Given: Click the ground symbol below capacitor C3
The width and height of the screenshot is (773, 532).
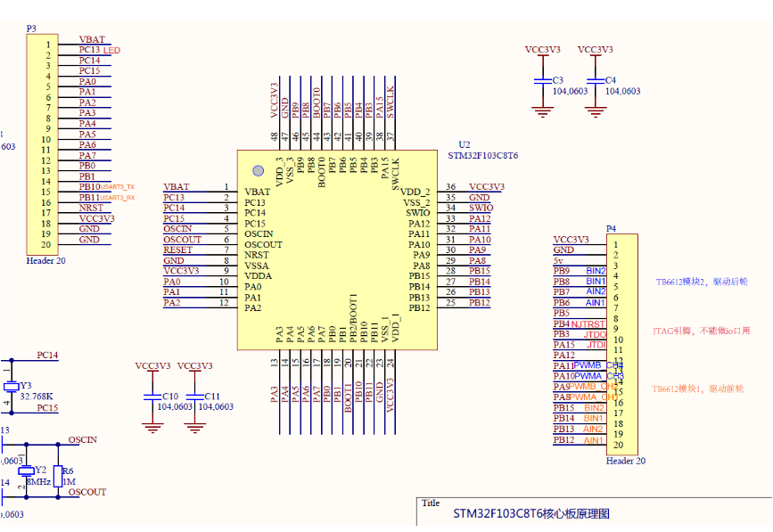Looking at the screenshot, I should pyautogui.click(x=543, y=112).
